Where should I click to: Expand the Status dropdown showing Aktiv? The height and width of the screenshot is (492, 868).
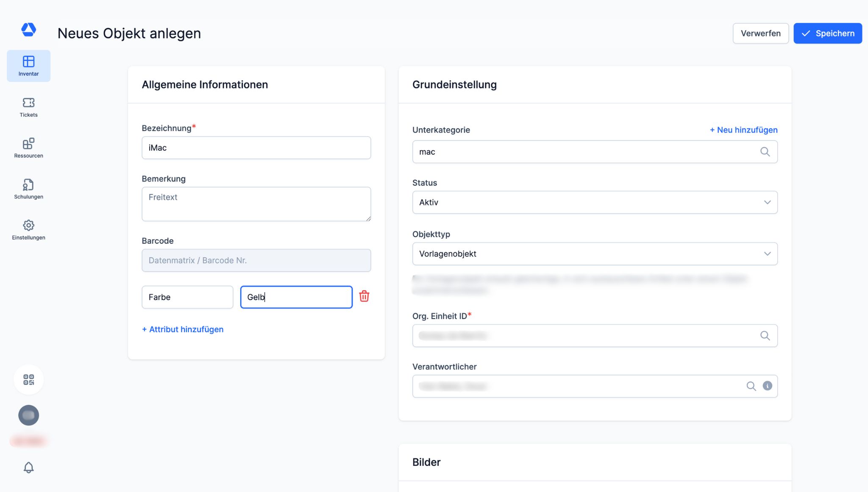(595, 202)
